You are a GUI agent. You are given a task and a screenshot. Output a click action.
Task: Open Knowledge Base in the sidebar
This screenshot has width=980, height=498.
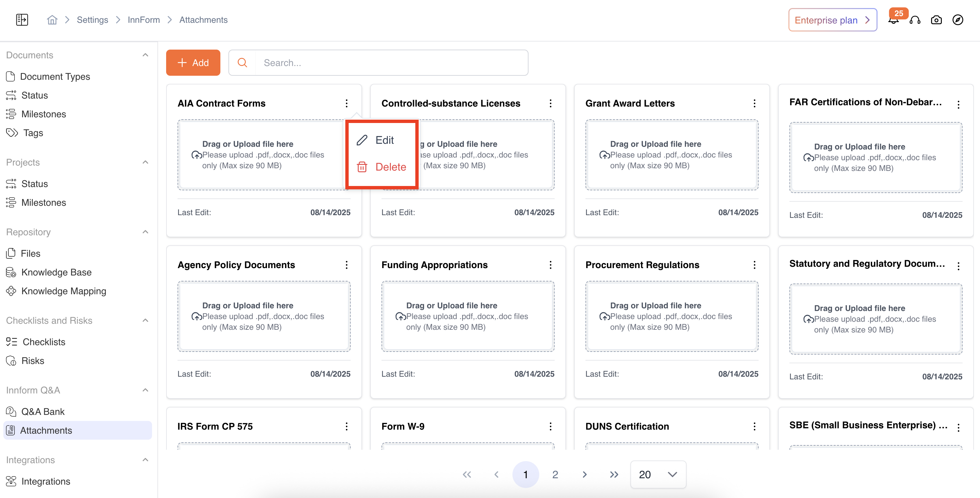click(x=56, y=272)
